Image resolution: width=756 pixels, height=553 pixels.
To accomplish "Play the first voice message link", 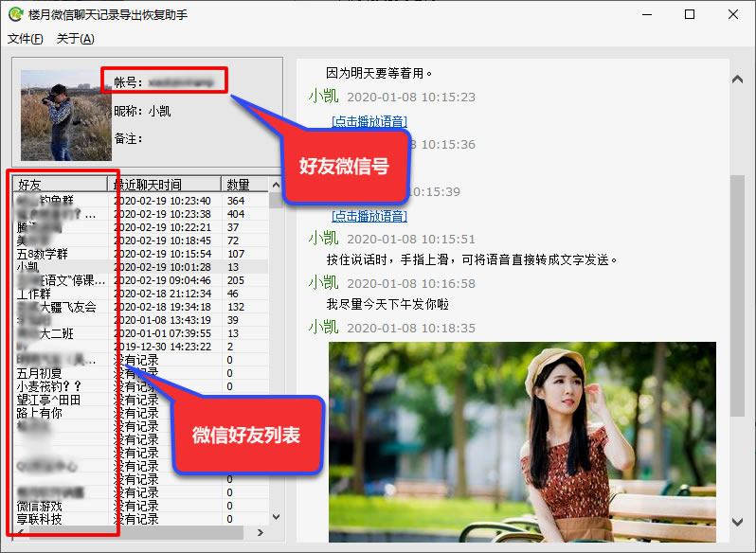I will [x=369, y=121].
